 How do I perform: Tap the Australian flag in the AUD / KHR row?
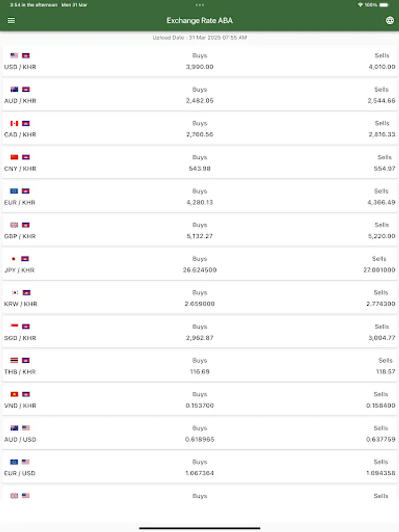point(14,89)
